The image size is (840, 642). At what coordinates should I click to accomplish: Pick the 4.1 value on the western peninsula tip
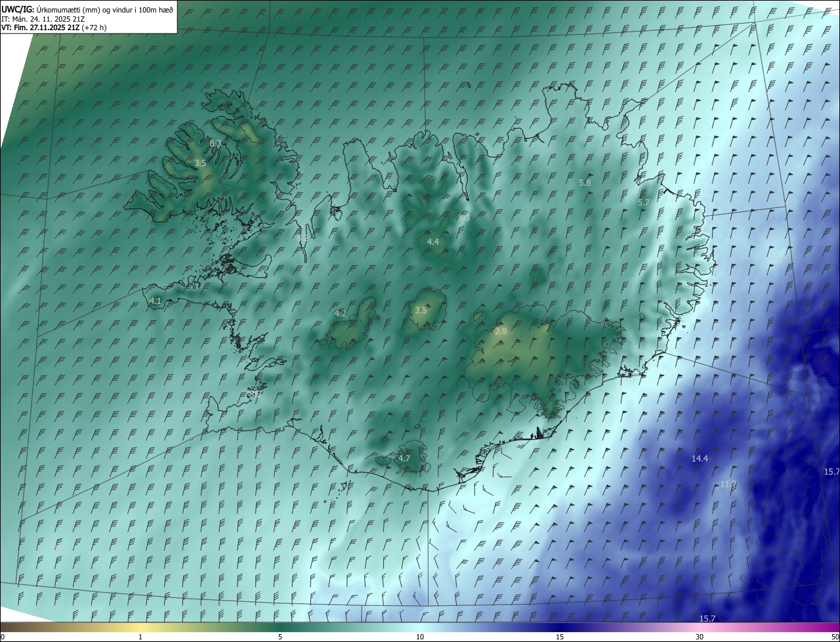click(x=156, y=301)
